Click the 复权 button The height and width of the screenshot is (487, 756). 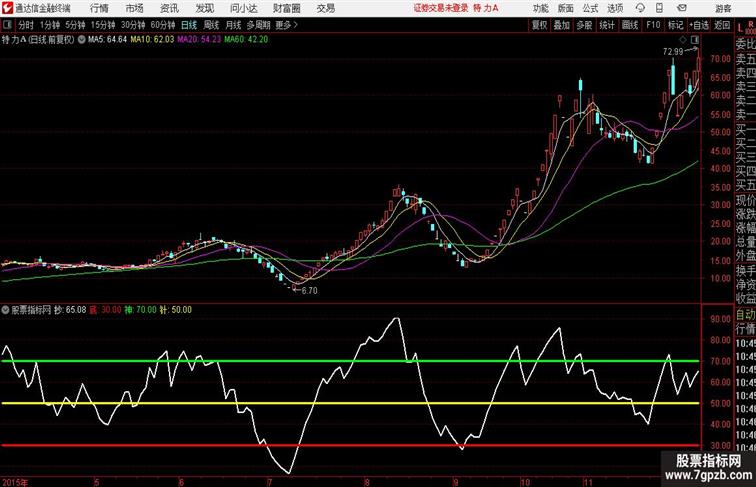539,25
